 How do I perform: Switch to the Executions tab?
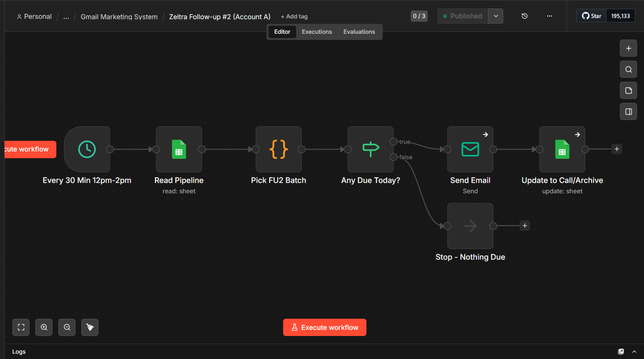click(317, 32)
